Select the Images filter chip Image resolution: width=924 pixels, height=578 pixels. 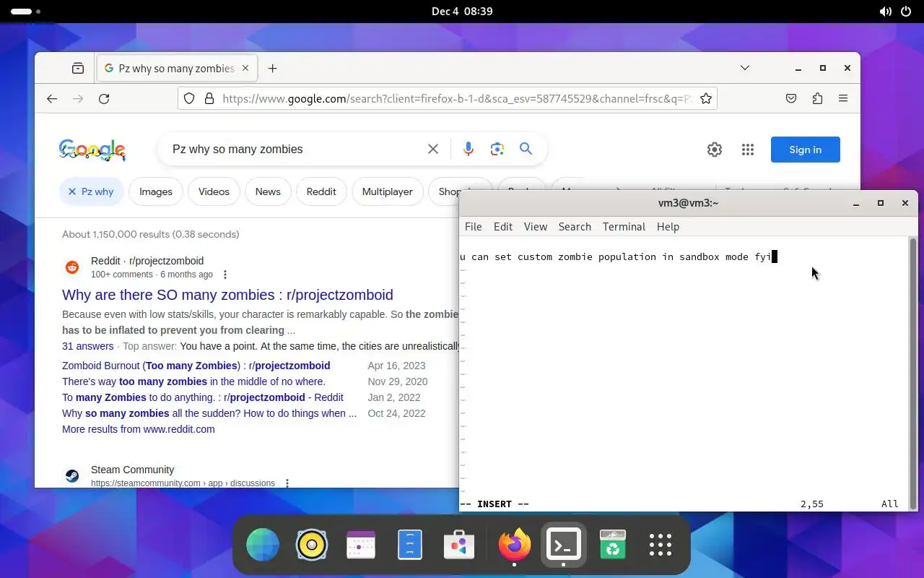point(156,191)
